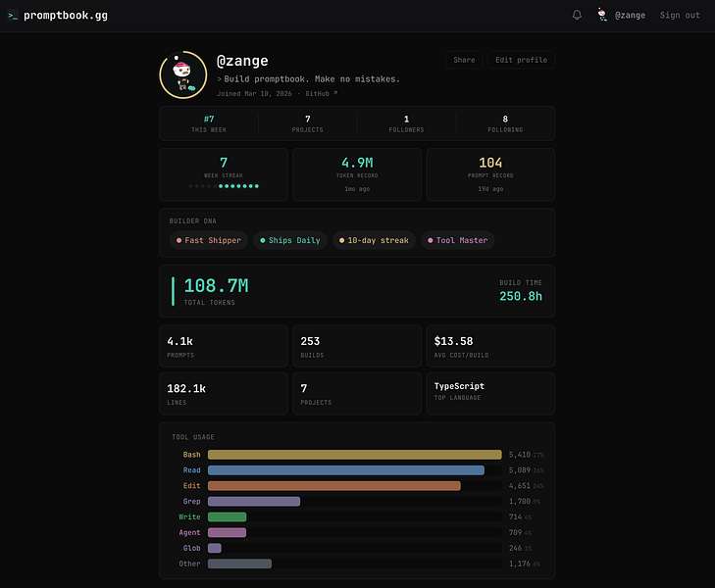Click the 182.1k Lines card
Image resolution: width=715 pixels, height=588 pixels.
tap(224, 394)
